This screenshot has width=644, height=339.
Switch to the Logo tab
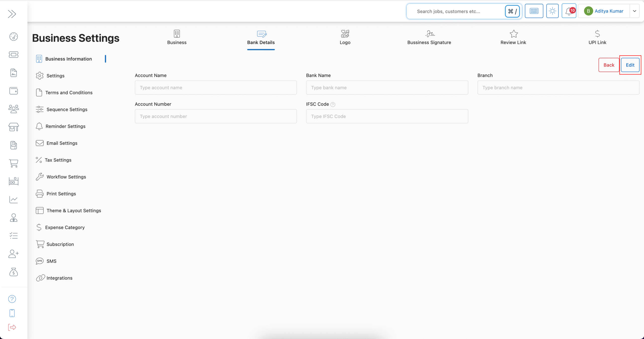[x=345, y=37]
